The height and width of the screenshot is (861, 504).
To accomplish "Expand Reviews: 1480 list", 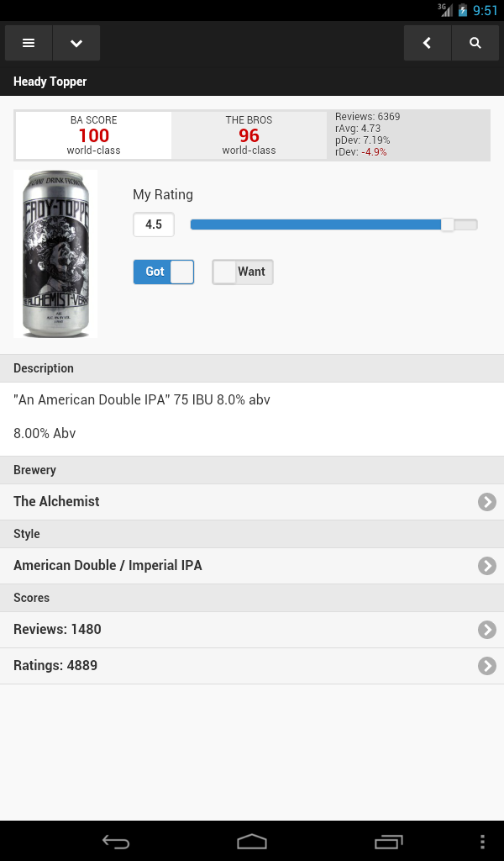I will 235,629.
